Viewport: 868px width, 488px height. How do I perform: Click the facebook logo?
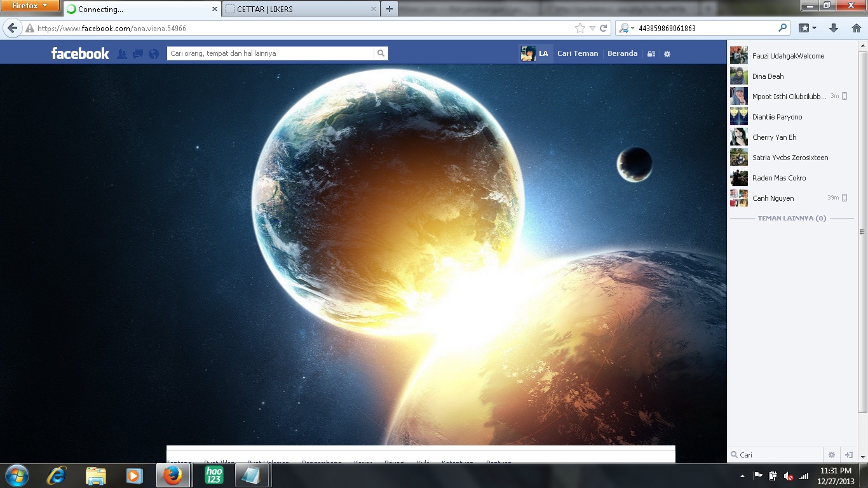click(x=80, y=53)
